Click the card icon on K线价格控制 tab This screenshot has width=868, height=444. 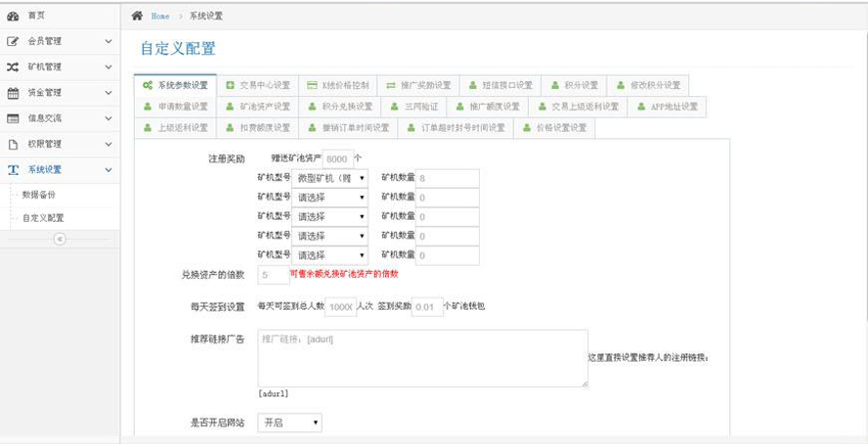[x=312, y=85]
